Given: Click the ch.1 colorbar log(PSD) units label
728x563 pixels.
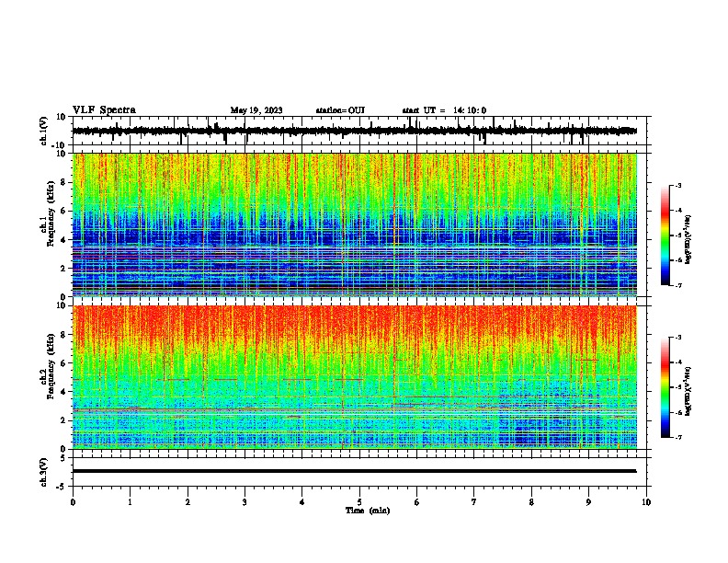Looking at the screenshot, I should coord(688,239).
